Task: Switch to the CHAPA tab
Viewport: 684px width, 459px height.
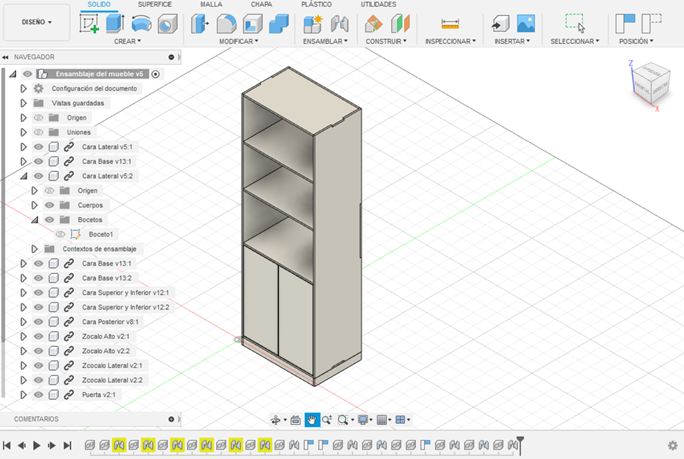Action: (261, 4)
